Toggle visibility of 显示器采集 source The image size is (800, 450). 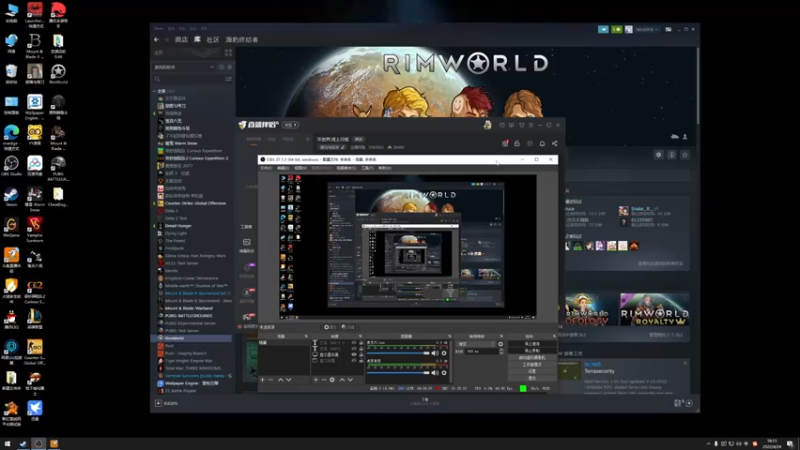click(x=354, y=355)
